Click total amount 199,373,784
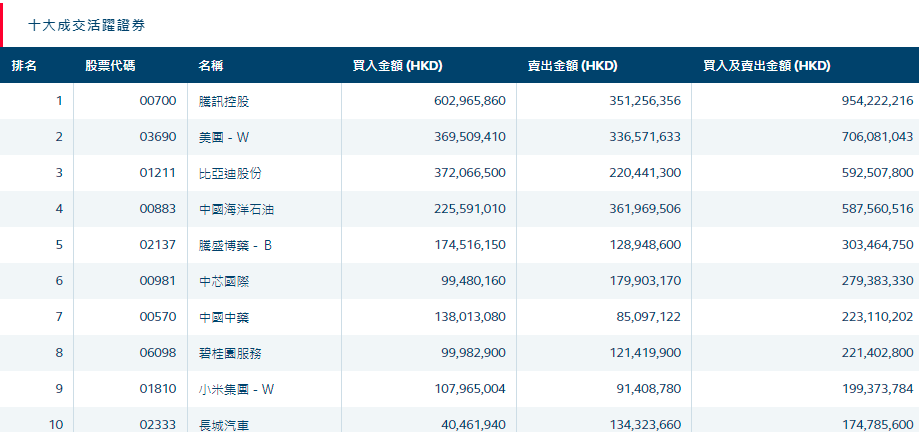 point(877,389)
